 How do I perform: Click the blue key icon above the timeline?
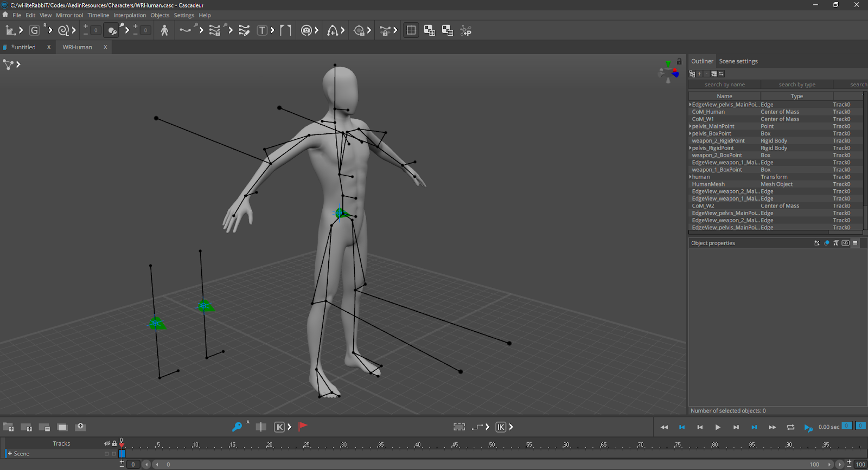[237, 427]
